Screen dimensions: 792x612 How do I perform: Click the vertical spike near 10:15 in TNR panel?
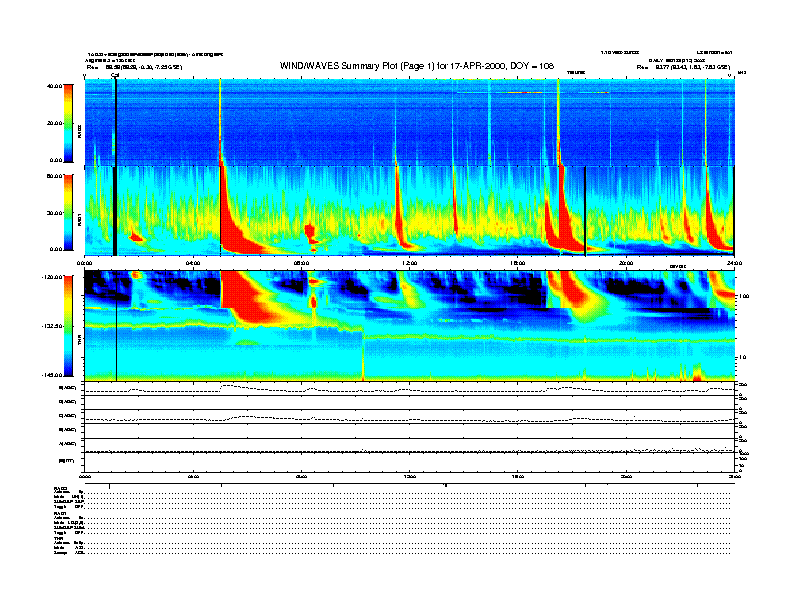363,353
